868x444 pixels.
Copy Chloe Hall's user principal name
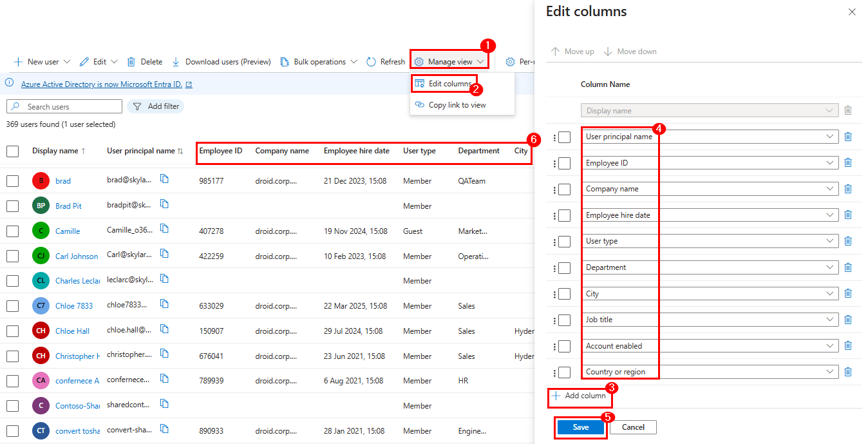pos(164,329)
